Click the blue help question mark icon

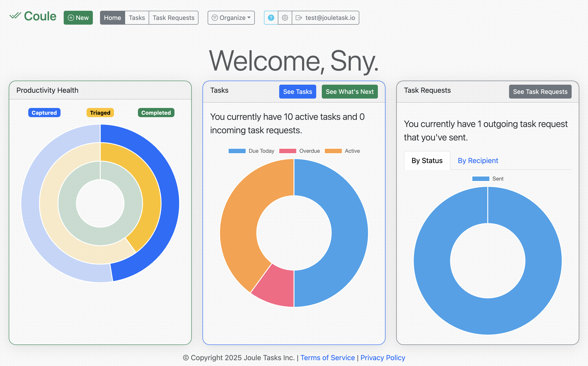pos(271,18)
